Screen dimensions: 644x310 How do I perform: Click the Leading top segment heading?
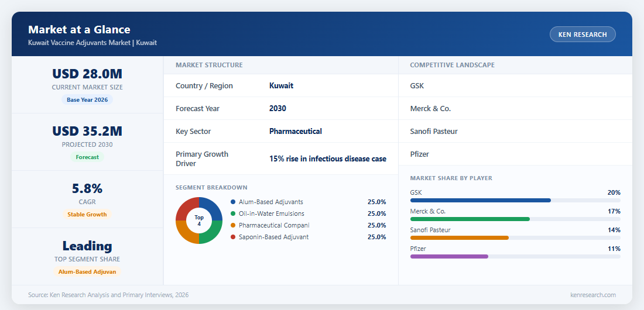click(x=87, y=246)
